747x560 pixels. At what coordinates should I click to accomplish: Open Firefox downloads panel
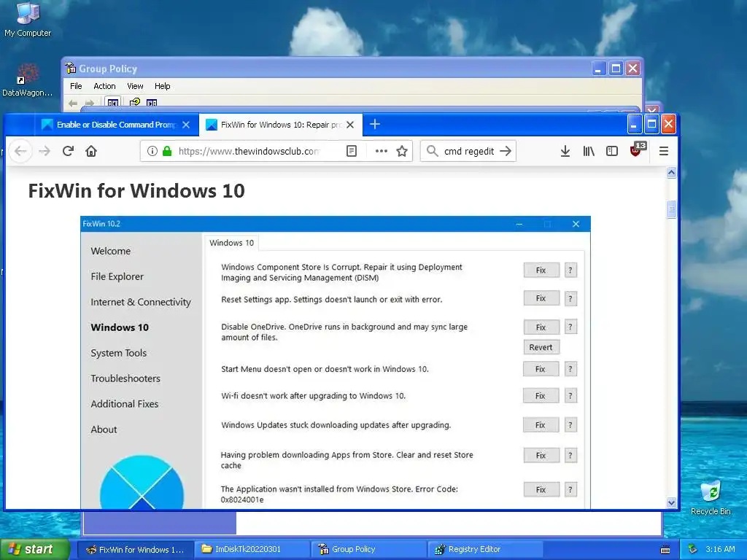[565, 151]
